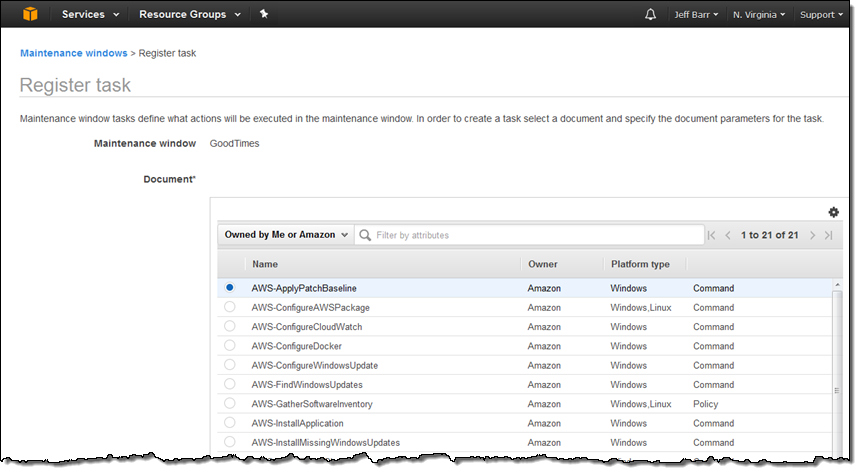860x473 pixels.
Task: Click the AWS orange cube logo
Action: pyautogui.click(x=30, y=14)
